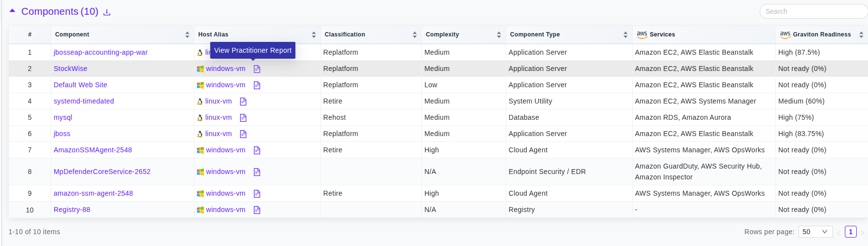The height and width of the screenshot is (246, 868).
Task: Open linux-vm host for mysql row
Action: [219, 117]
